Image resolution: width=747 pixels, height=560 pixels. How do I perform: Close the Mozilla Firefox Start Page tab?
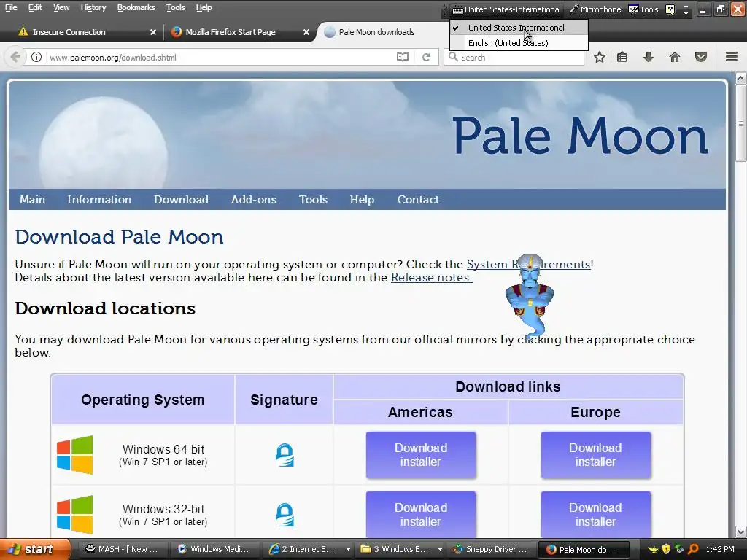pyautogui.click(x=306, y=32)
